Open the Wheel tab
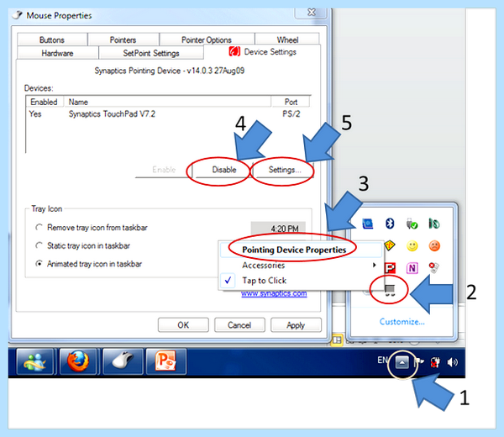 [x=287, y=39]
